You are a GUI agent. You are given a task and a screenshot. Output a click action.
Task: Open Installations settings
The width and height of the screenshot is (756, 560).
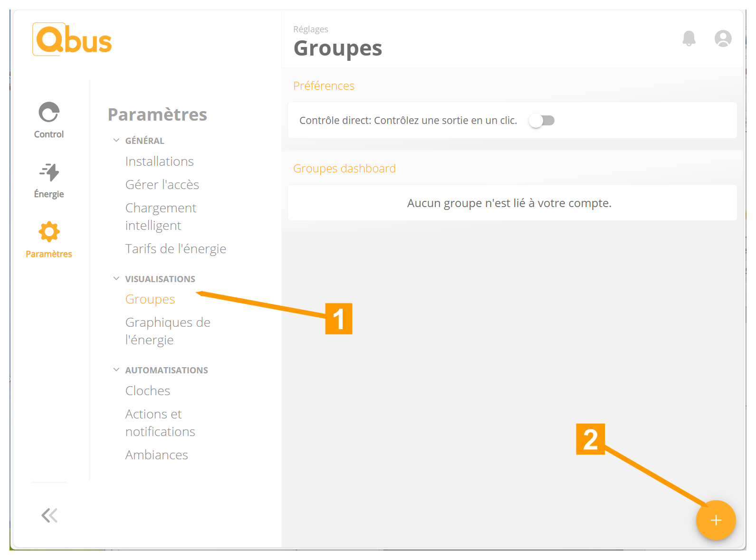160,161
